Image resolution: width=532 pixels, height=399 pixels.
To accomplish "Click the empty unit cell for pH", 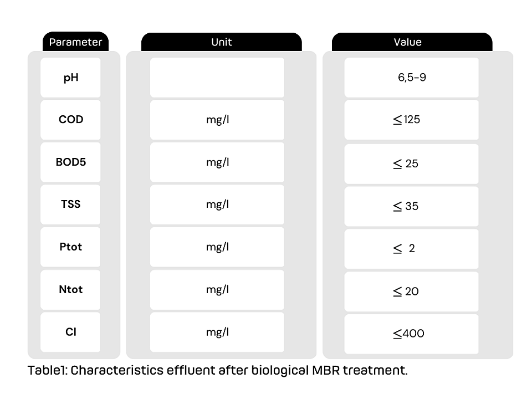I will (217, 78).
